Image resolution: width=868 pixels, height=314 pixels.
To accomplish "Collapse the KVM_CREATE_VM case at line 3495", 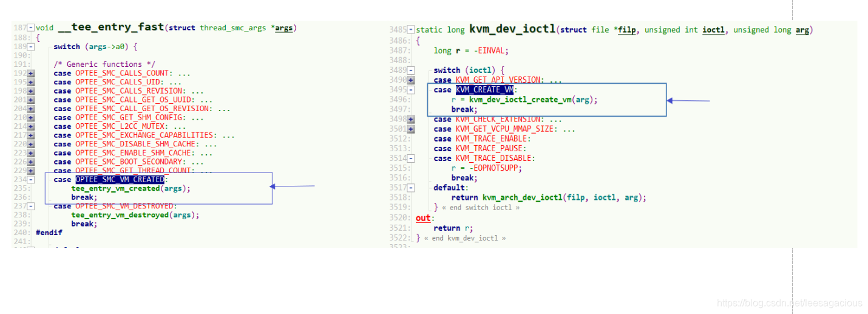I will click(x=411, y=90).
